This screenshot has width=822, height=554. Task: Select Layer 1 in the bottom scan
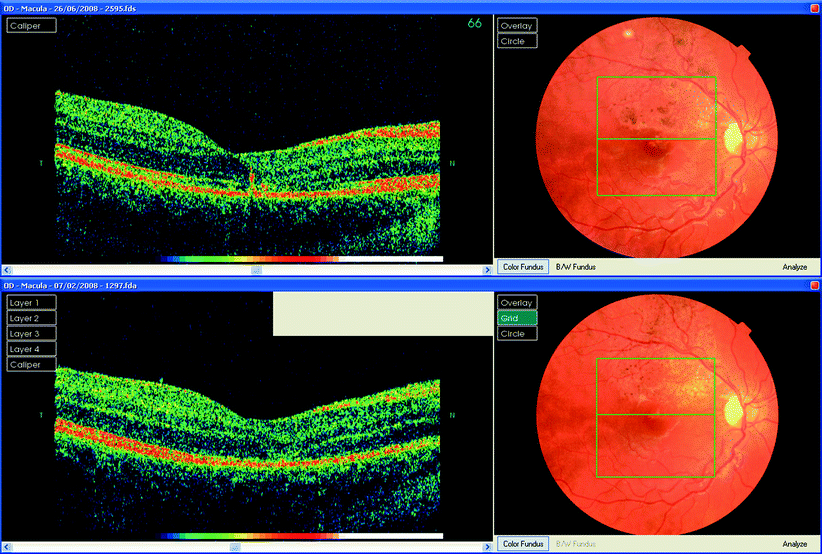[31, 302]
